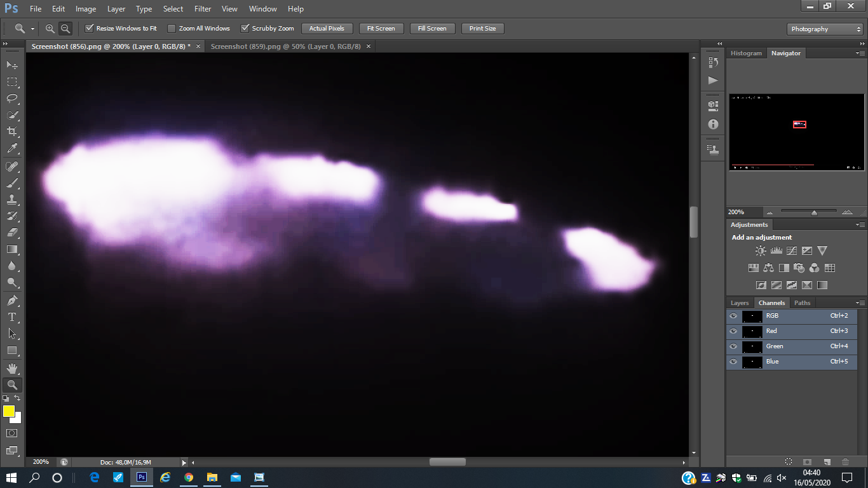The height and width of the screenshot is (488, 868).
Task: Choose the Pen tool
Action: (x=11, y=300)
